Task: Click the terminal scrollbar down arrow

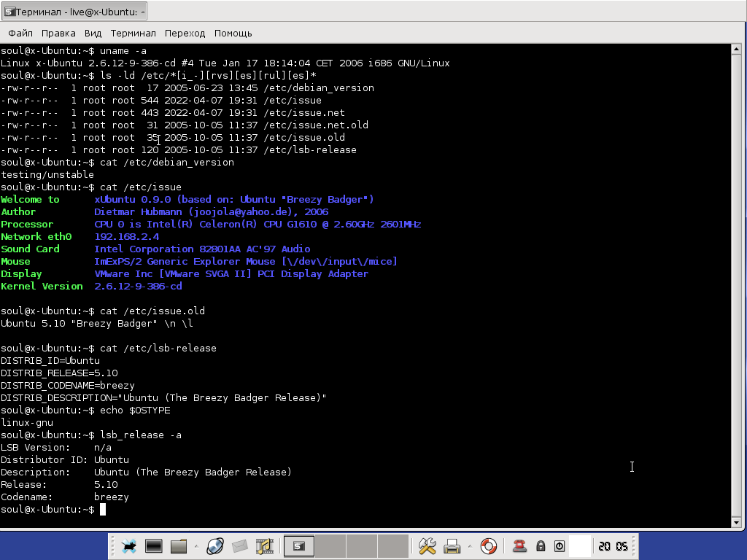Action: pyautogui.click(x=736, y=522)
